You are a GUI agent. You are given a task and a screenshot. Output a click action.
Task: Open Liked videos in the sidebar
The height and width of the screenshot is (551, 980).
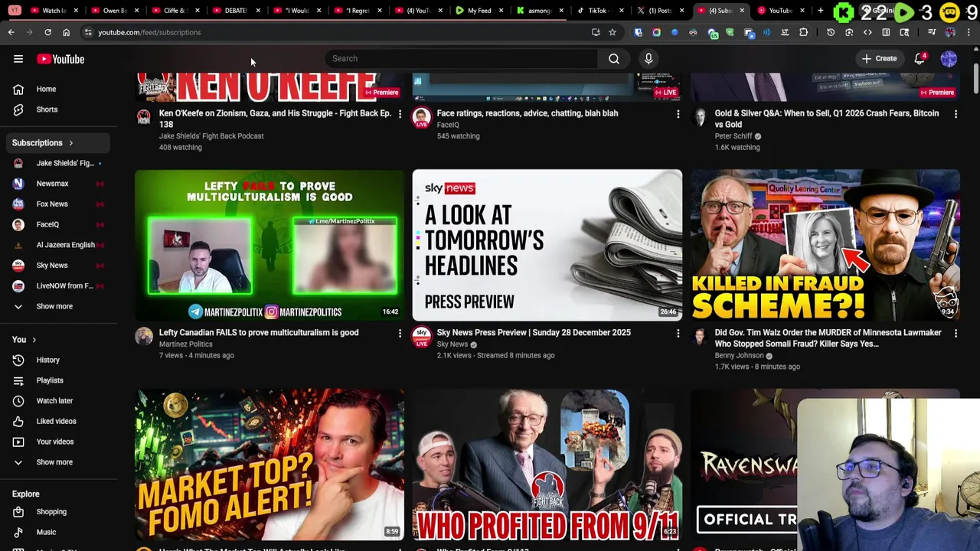[59, 421]
